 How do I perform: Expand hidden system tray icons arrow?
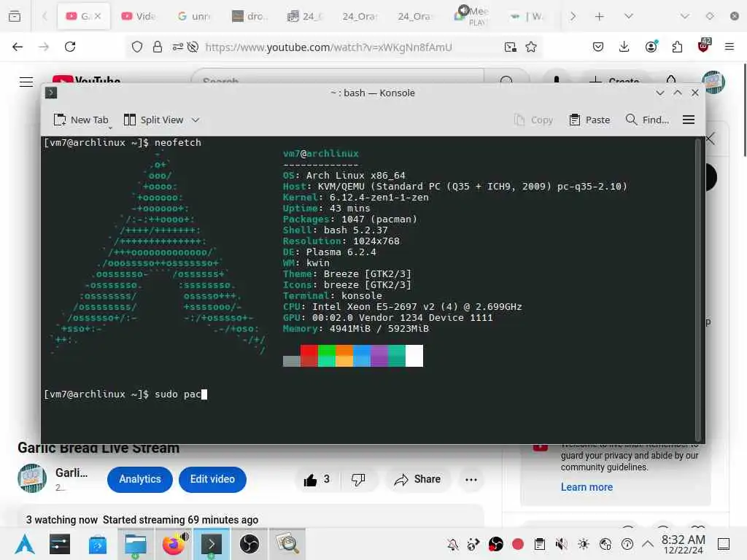point(648,544)
